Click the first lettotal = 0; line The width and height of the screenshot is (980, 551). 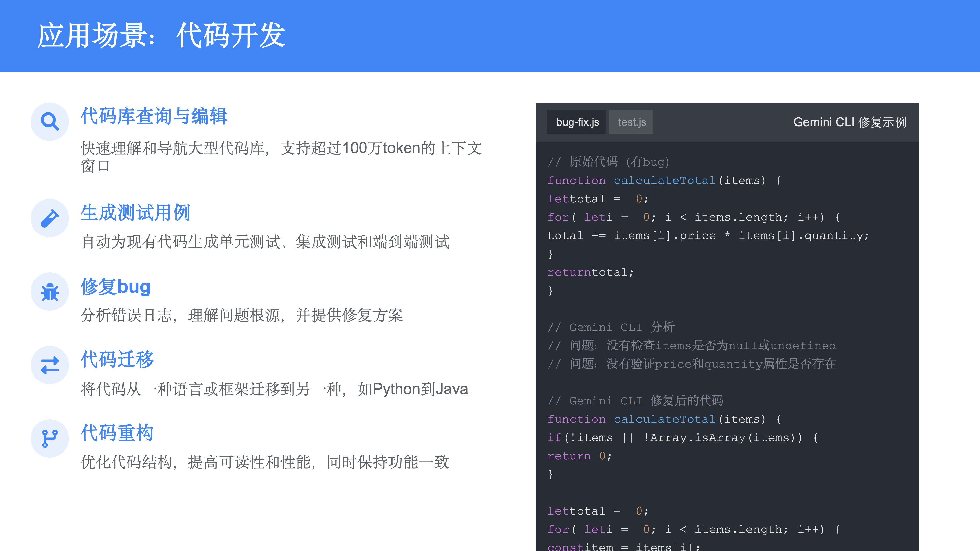coord(598,199)
